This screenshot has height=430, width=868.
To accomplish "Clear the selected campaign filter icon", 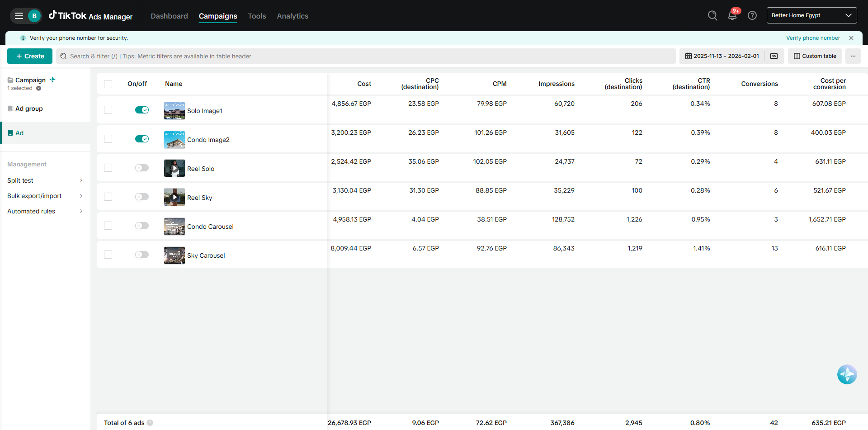I will (39, 89).
